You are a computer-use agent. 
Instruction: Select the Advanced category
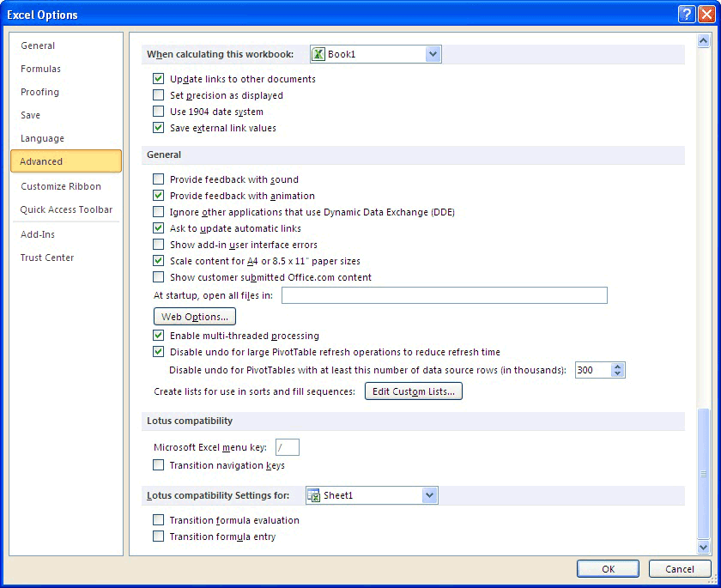pos(66,161)
